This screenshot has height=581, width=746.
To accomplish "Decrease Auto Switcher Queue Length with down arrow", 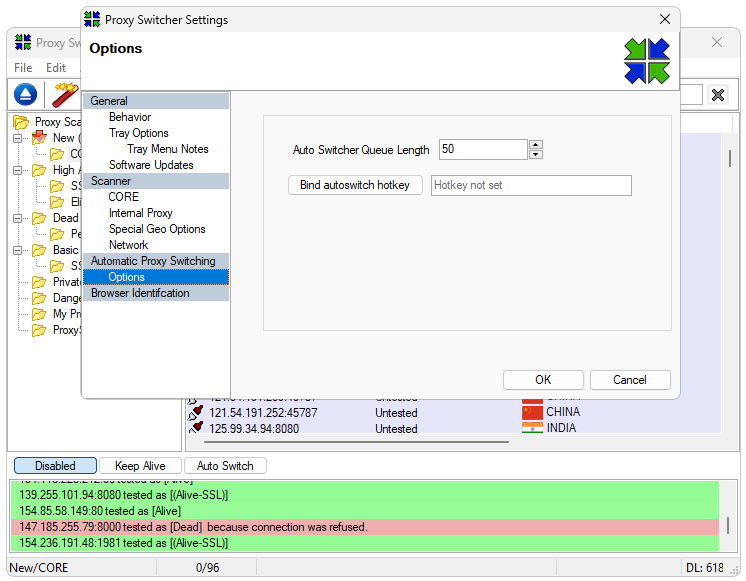I will (x=536, y=154).
